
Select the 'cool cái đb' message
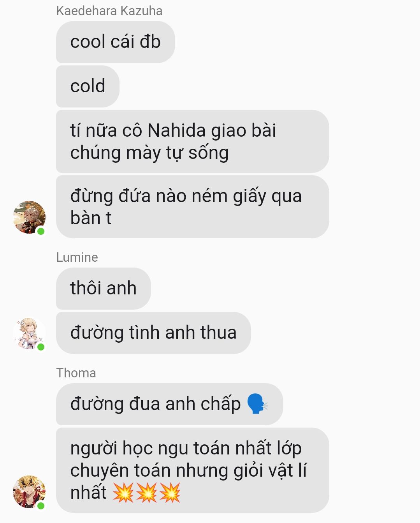pos(115,42)
